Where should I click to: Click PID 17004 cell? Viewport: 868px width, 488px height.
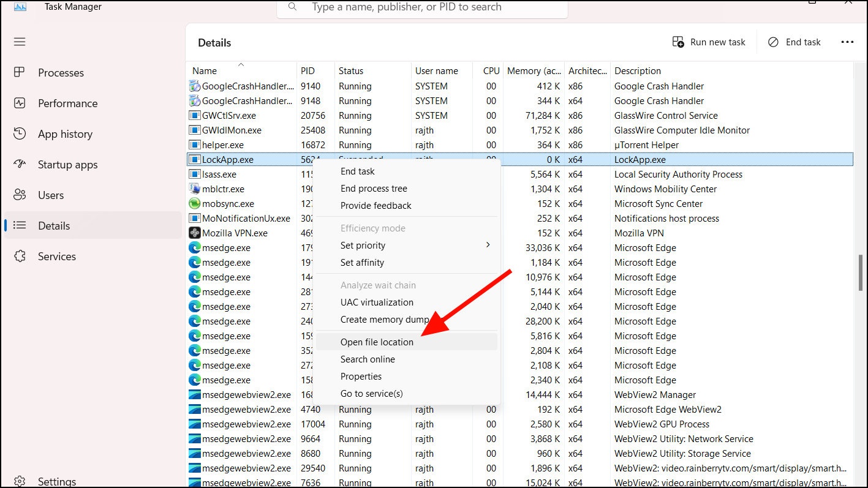[313, 424]
